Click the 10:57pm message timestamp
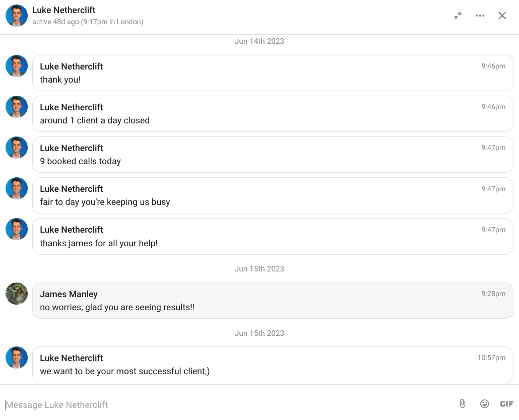The image size is (519, 420). (491, 358)
